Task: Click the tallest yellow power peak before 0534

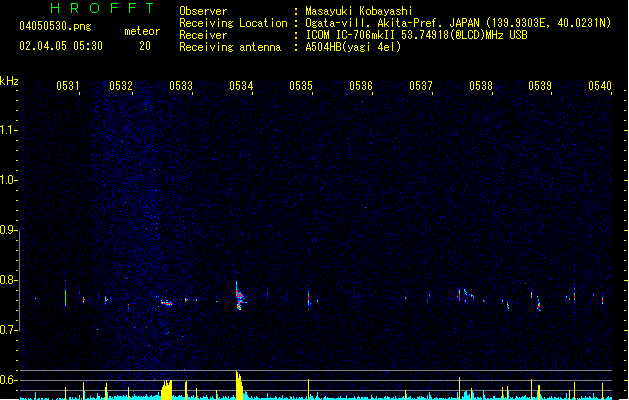Action: tap(239, 385)
